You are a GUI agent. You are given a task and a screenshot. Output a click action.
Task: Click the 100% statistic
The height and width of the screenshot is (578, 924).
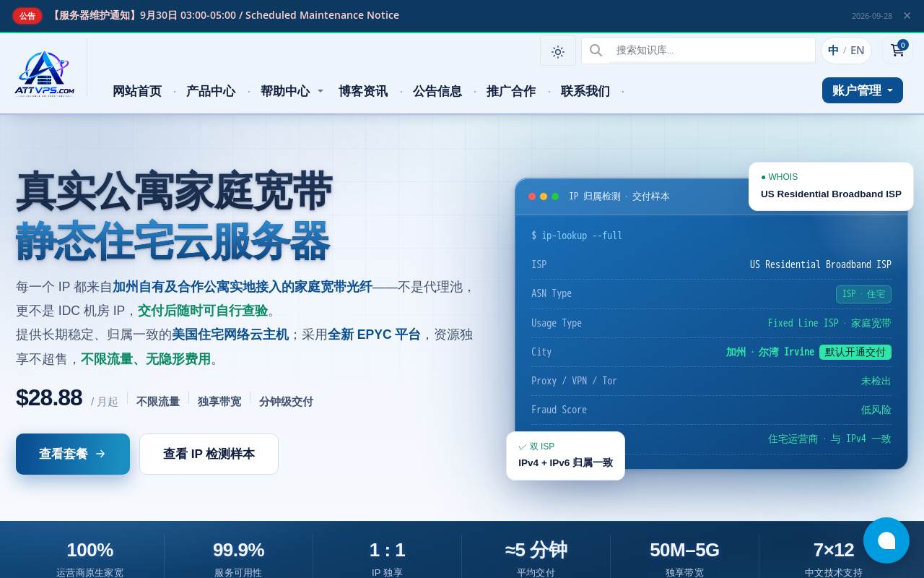(90, 550)
